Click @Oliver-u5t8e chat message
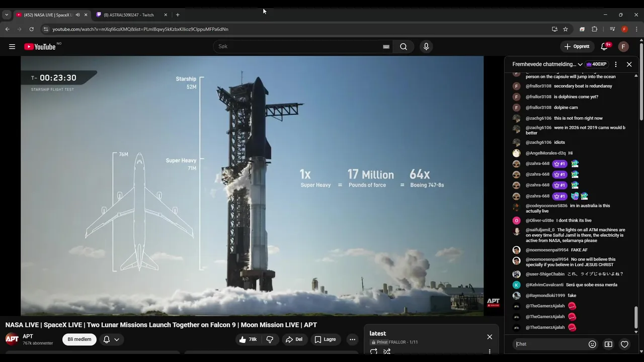The height and width of the screenshot is (362, 644). (x=574, y=220)
